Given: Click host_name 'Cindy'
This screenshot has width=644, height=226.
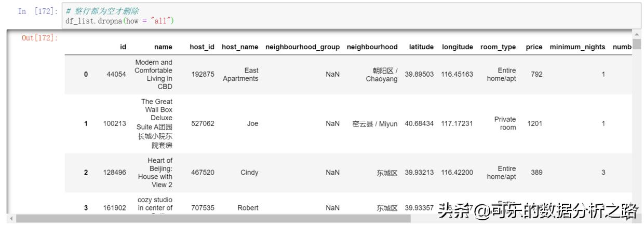Looking at the screenshot, I should [249, 173].
